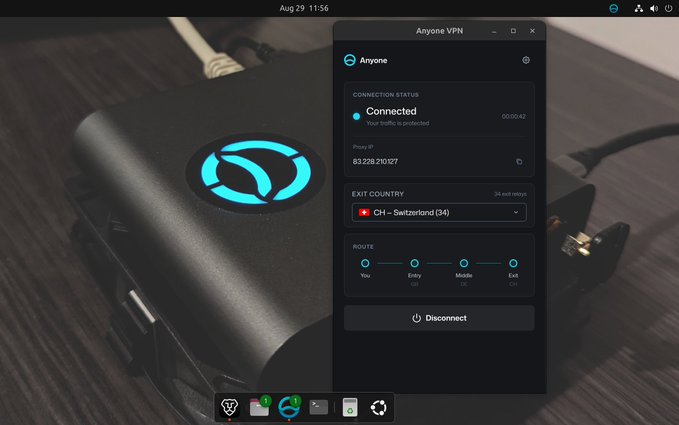Click the "34 exit relays" text
Viewport: 679px width, 425px height.
pos(510,194)
